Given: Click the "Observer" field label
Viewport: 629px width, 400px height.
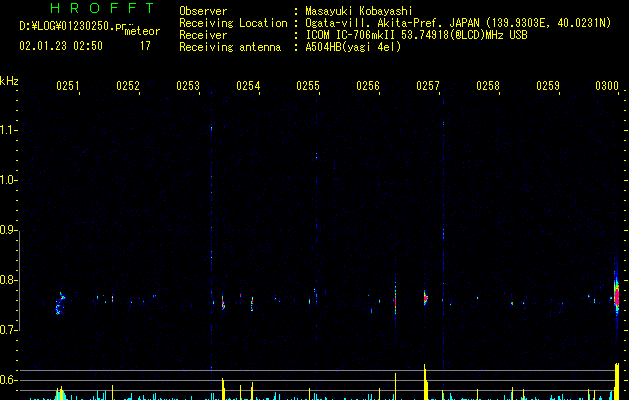Looking at the screenshot, I should coord(203,11).
